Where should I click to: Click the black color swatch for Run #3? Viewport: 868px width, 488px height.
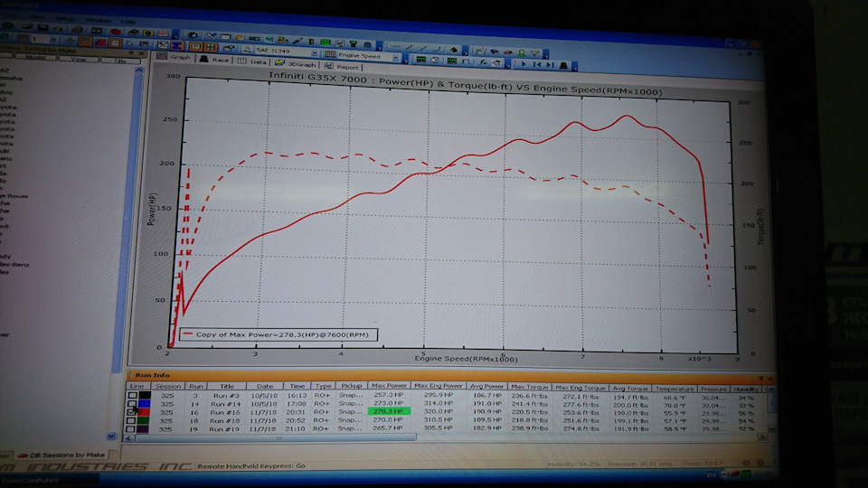click(x=145, y=395)
